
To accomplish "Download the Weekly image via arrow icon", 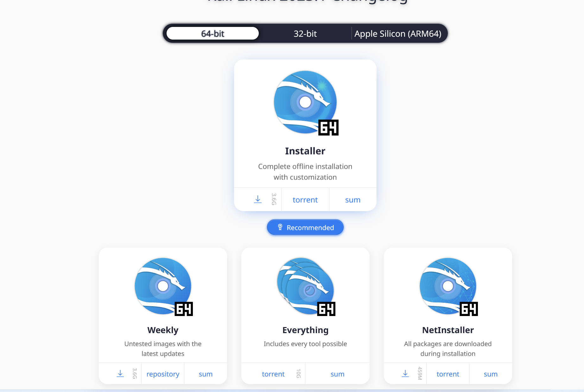I will (x=120, y=374).
